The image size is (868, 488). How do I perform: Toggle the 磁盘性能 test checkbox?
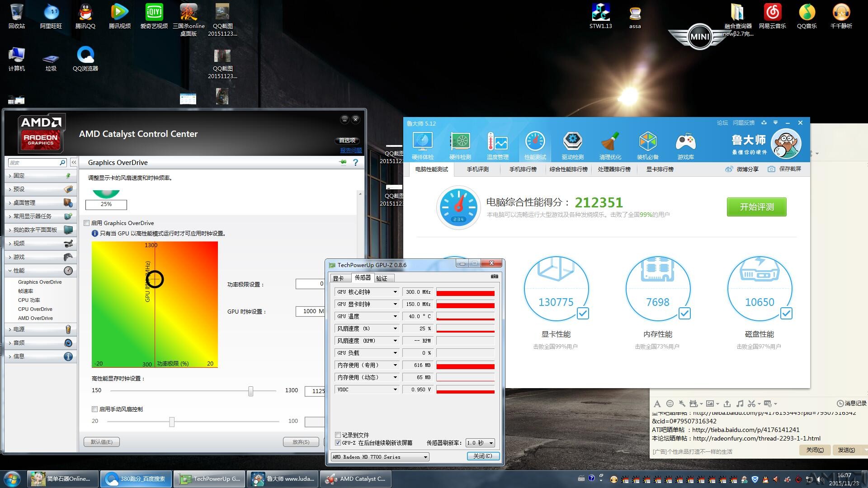[786, 313]
